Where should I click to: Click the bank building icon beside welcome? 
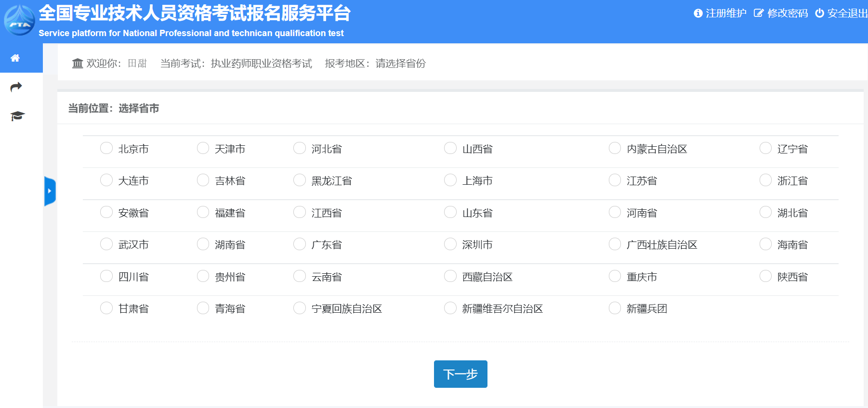pyautogui.click(x=78, y=63)
